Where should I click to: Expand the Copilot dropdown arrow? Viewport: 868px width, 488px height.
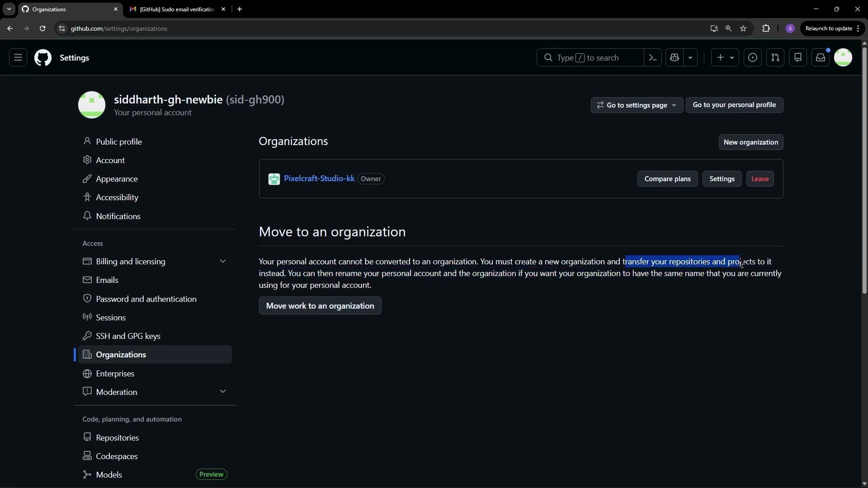point(690,58)
